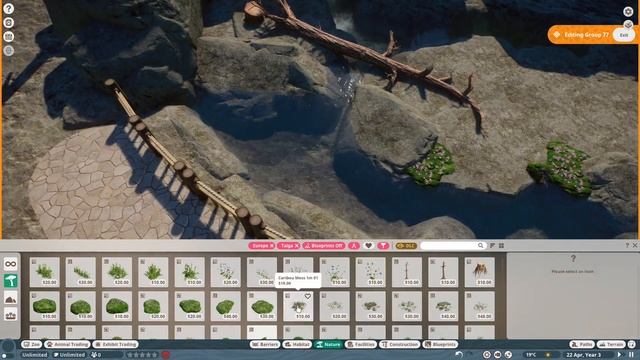
Task: Focus the plant search field
Action: [453, 246]
